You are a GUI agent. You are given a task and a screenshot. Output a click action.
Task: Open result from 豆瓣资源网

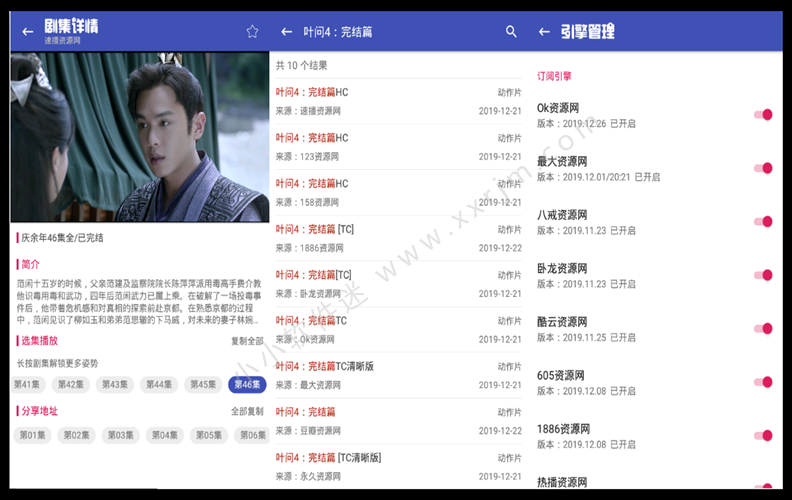(x=399, y=421)
